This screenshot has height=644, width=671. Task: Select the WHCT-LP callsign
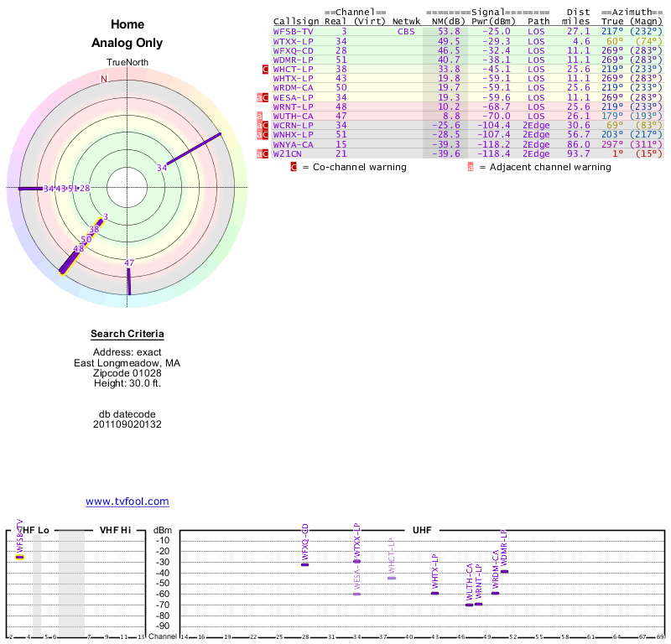[x=293, y=70]
